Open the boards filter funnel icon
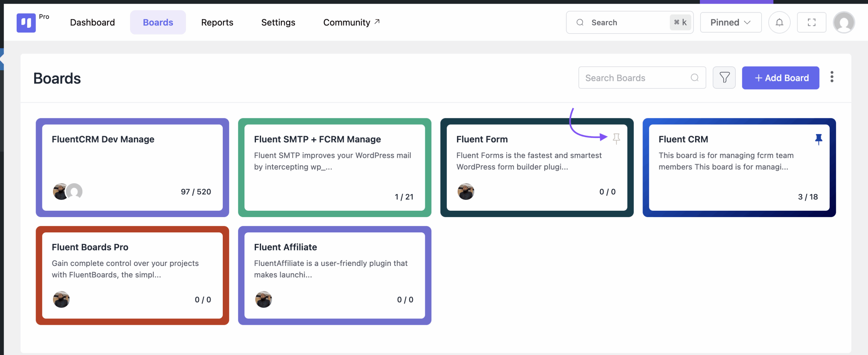The height and width of the screenshot is (355, 868). click(x=724, y=78)
